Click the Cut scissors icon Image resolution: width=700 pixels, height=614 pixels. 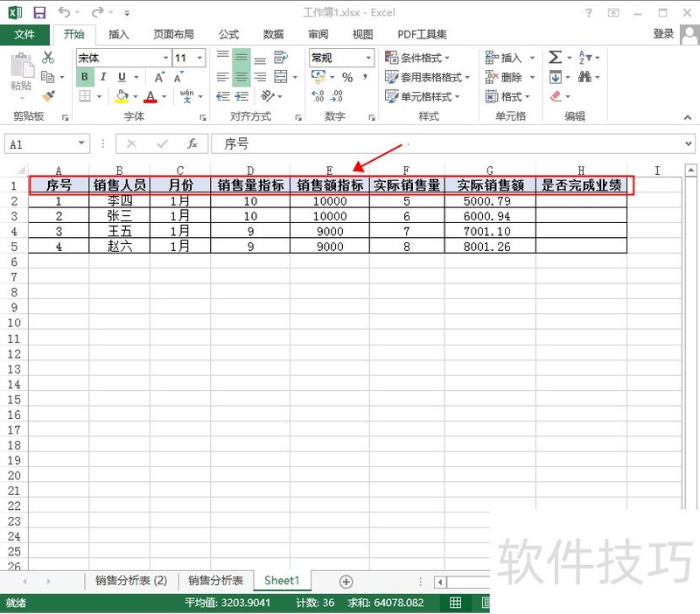point(48,57)
